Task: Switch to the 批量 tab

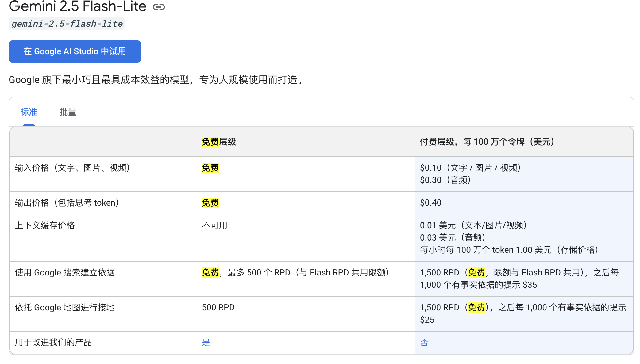Action: click(68, 112)
